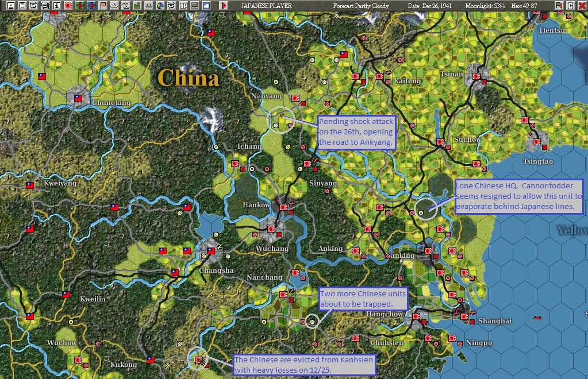The height and width of the screenshot is (379, 588).
Task: Select the lone Chinese HQ marker
Action: (x=421, y=212)
